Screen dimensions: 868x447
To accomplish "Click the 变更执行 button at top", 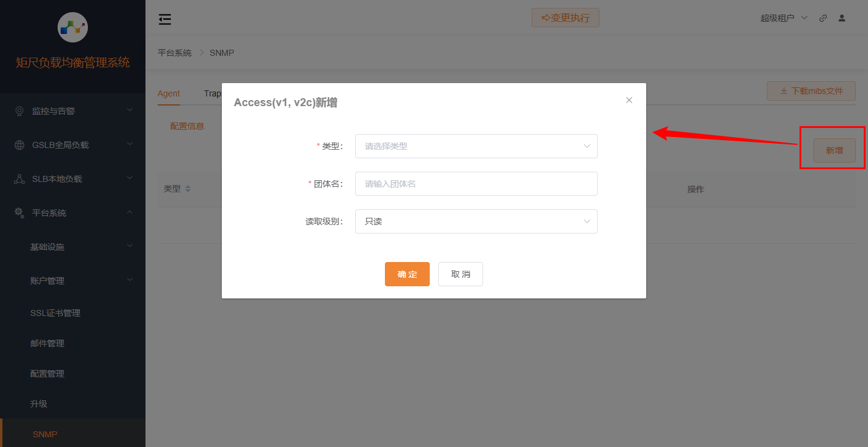I will 565,18.
